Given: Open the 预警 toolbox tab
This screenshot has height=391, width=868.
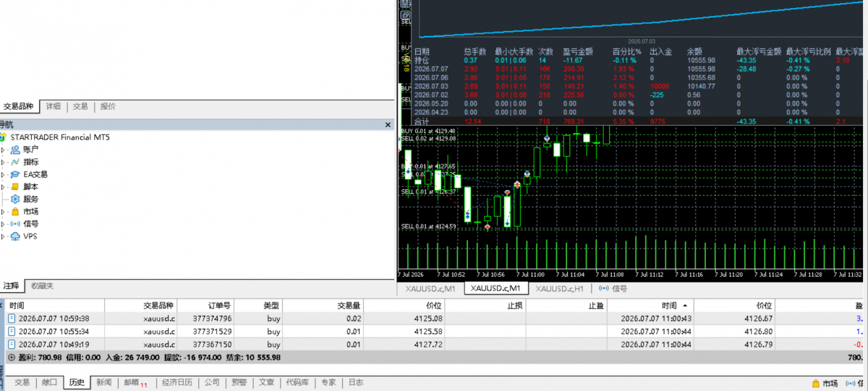Looking at the screenshot, I should tap(239, 383).
